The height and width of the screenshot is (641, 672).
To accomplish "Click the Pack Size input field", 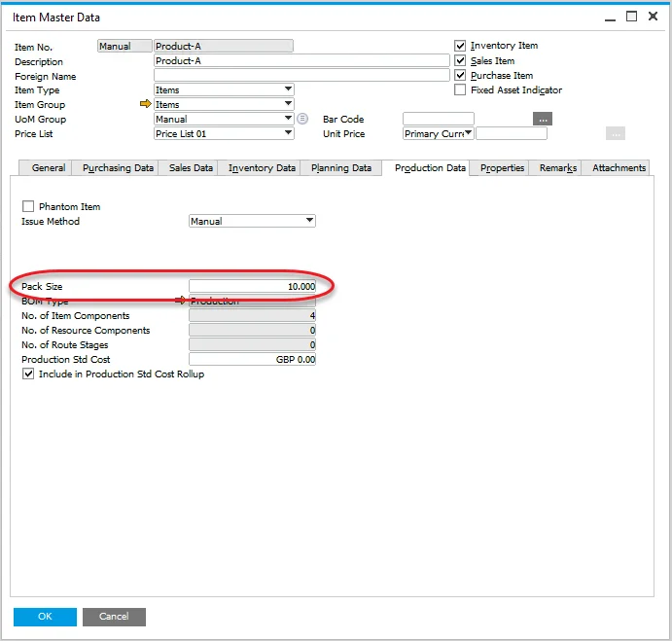I will click(252, 287).
